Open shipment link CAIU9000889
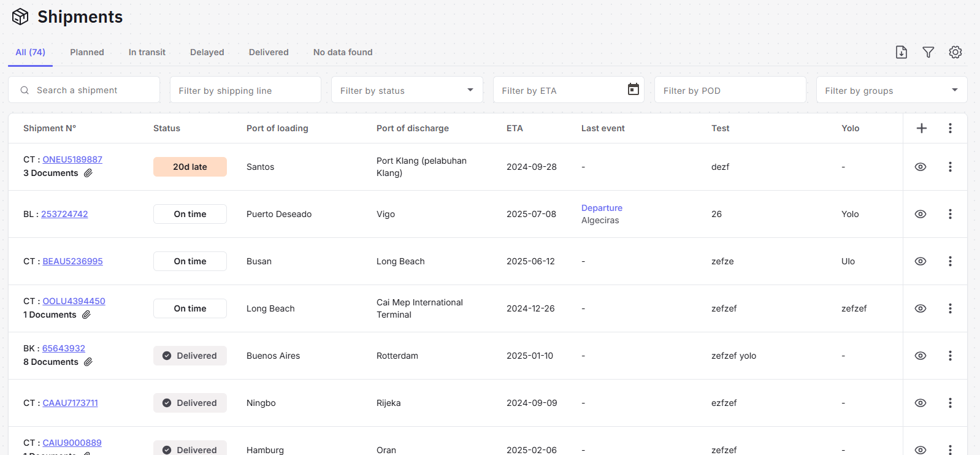 pos(72,443)
